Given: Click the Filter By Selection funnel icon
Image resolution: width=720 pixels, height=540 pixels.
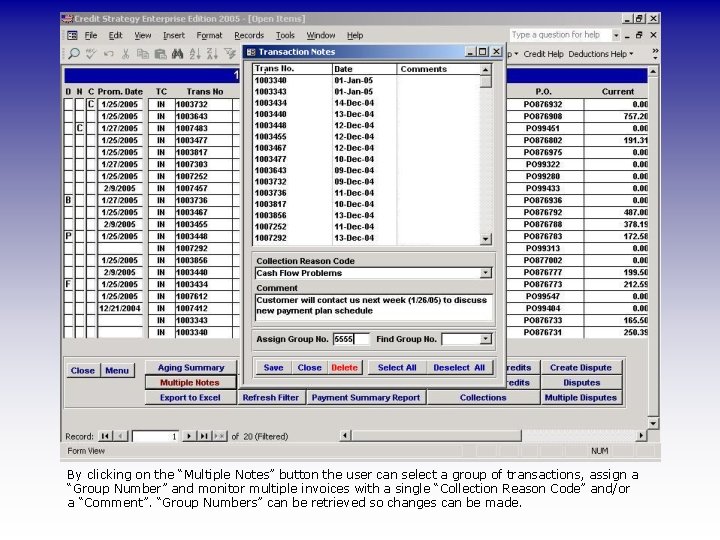Looking at the screenshot, I should click(230, 54).
